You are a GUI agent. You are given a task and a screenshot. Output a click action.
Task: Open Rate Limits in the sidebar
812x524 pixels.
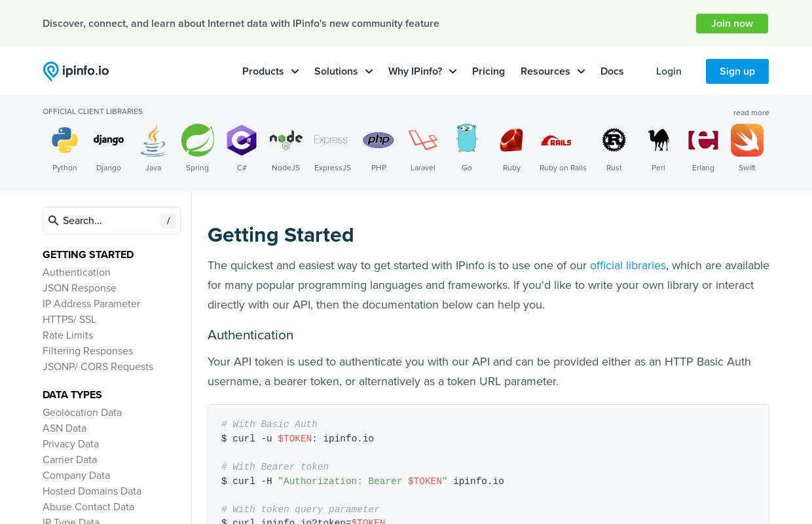pyautogui.click(x=67, y=335)
